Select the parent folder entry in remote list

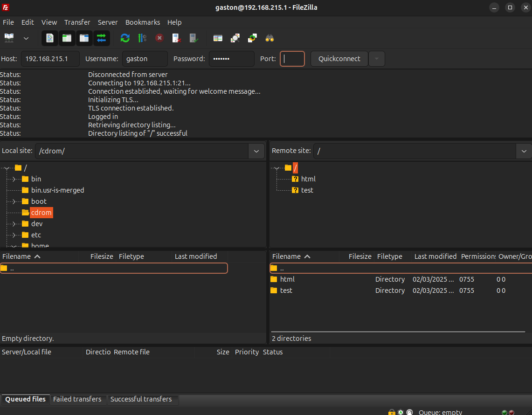pyautogui.click(x=401, y=268)
